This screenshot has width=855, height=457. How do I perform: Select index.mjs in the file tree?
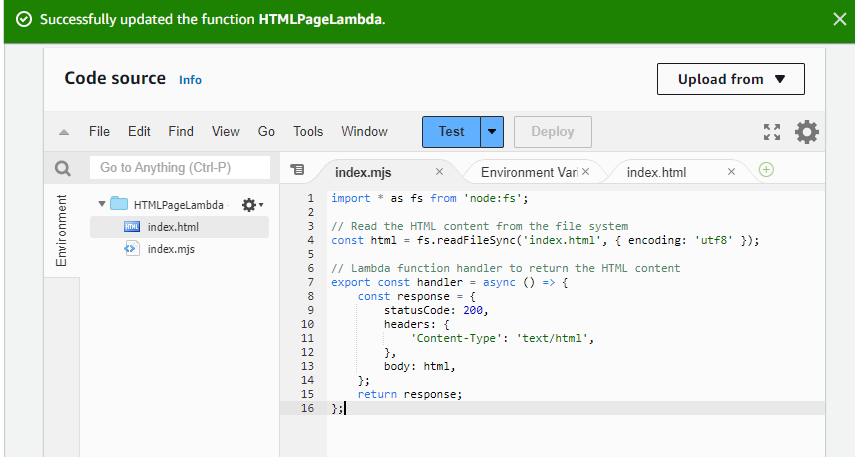(171, 249)
